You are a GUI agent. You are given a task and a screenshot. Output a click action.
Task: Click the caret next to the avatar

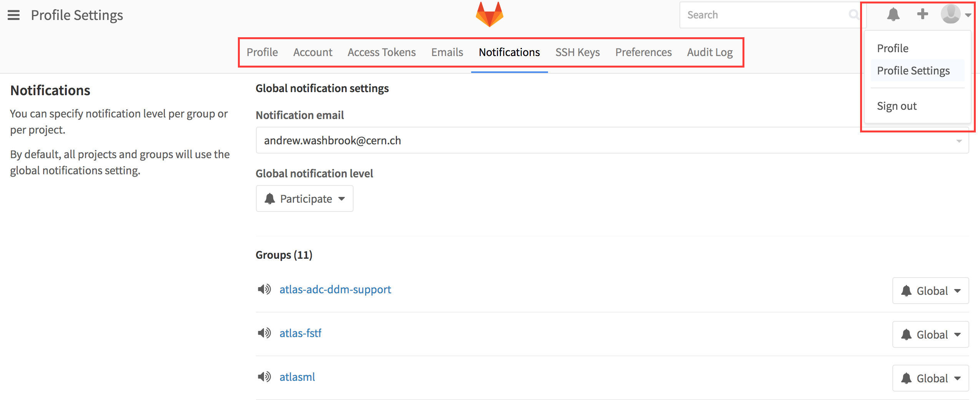coord(968,15)
